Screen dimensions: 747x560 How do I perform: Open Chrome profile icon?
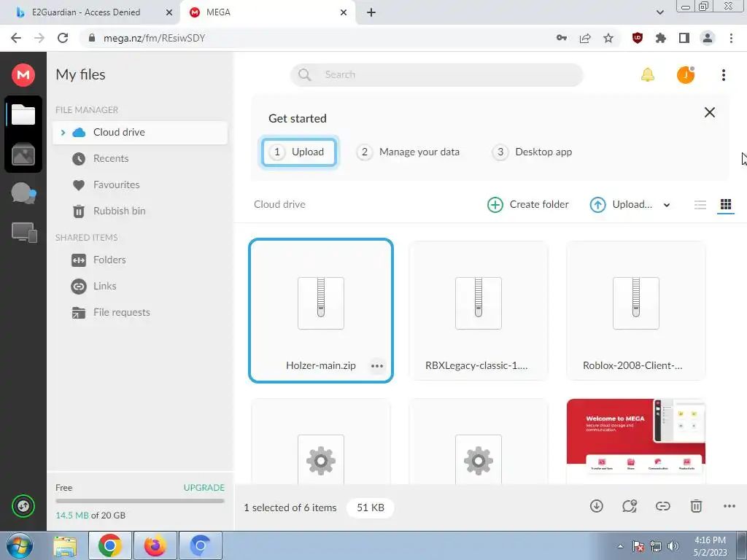[708, 38]
